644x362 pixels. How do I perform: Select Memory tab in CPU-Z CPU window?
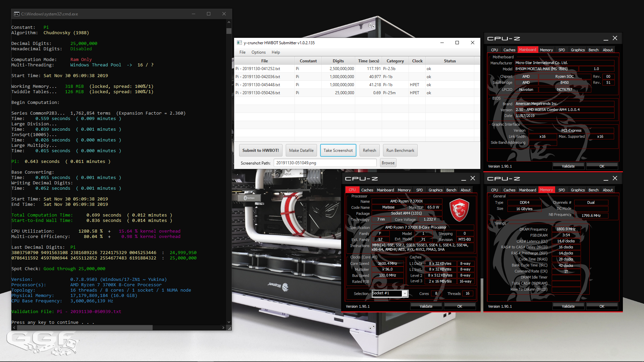[404, 190]
